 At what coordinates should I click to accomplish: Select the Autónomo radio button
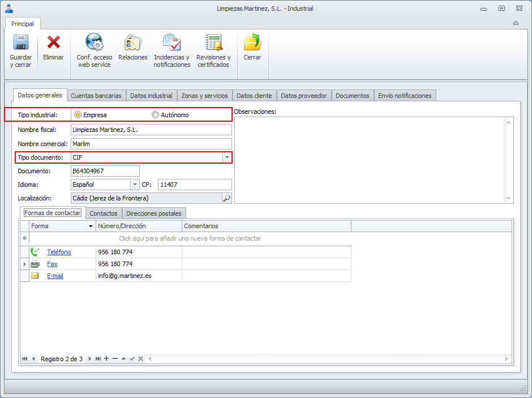(x=155, y=115)
